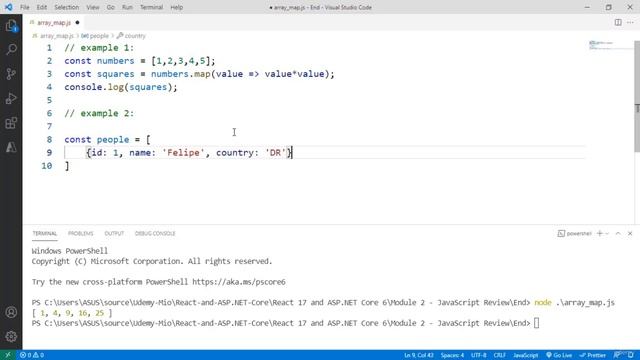
Task: Click the VS Code logo icon
Action: click(x=8, y=7)
